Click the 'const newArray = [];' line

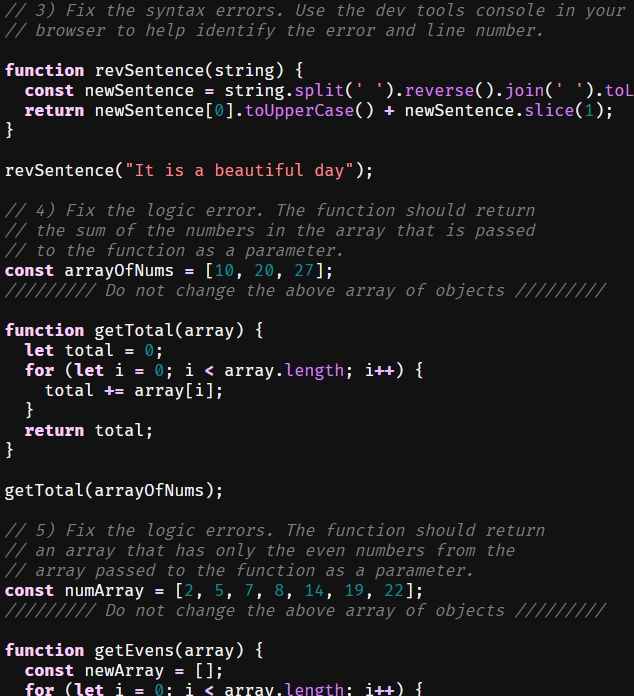[124, 670]
